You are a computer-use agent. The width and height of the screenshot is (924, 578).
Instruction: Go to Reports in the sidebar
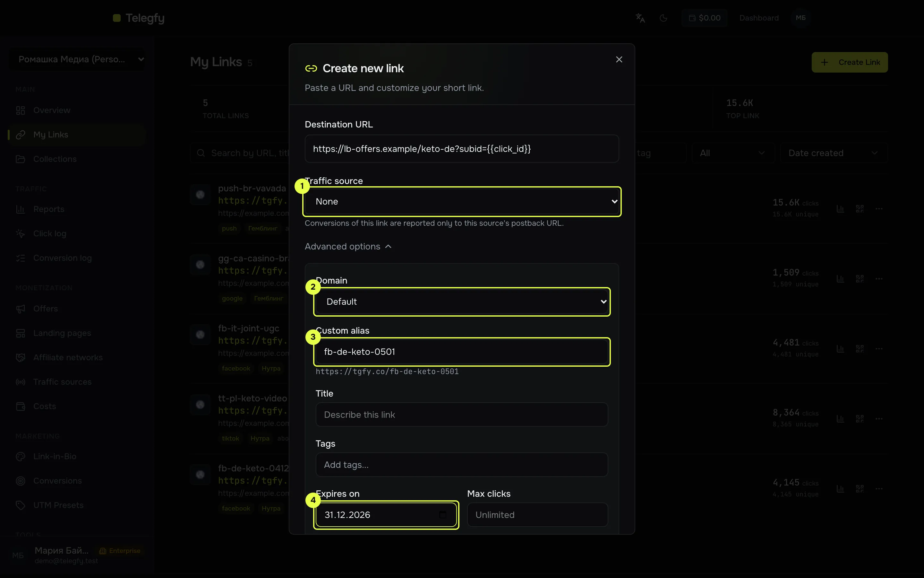point(77,209)
